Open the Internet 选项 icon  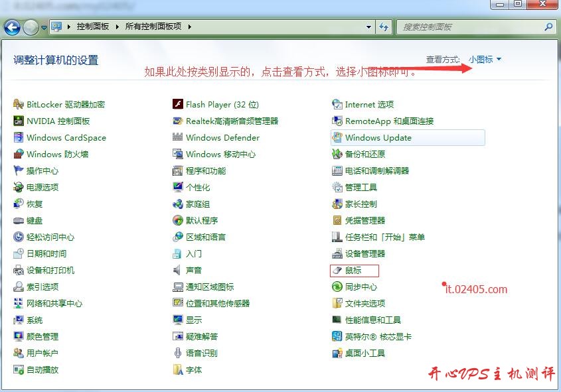point(337,104)
